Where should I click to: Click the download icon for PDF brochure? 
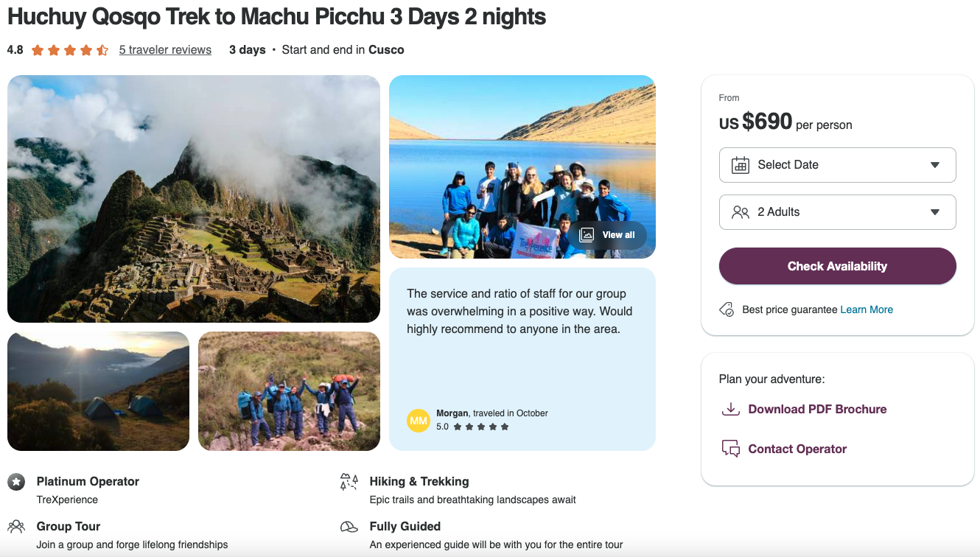(x=730, y=409)
